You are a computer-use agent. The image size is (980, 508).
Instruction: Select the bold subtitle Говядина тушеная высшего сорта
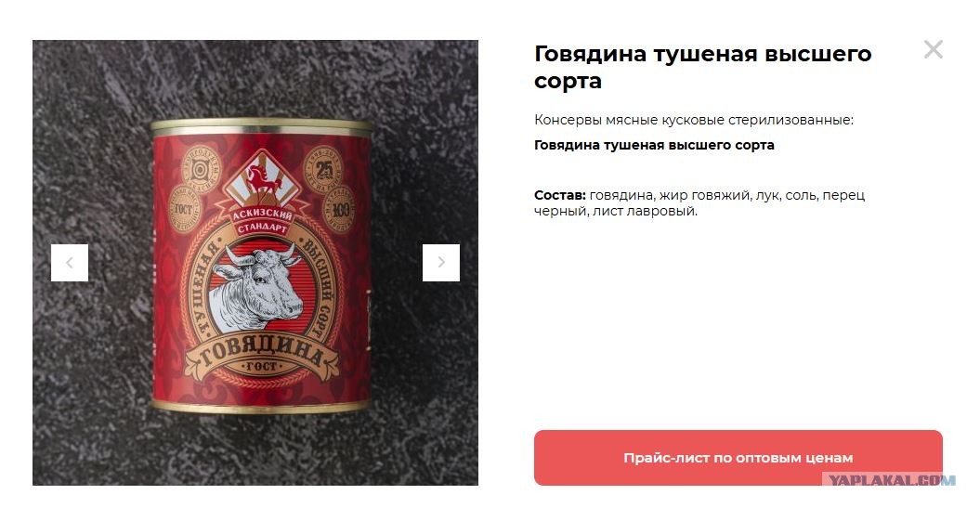pyautogui.click(x=654, y=145)
